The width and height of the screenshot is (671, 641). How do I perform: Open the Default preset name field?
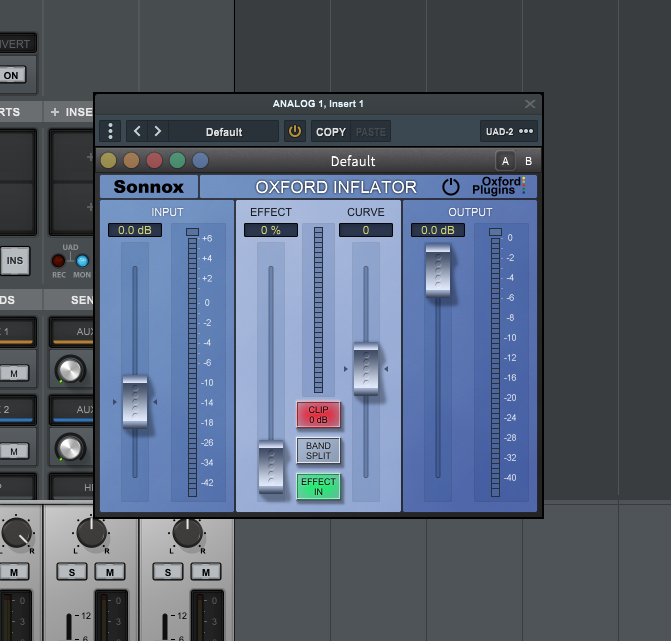pos(224,132)
